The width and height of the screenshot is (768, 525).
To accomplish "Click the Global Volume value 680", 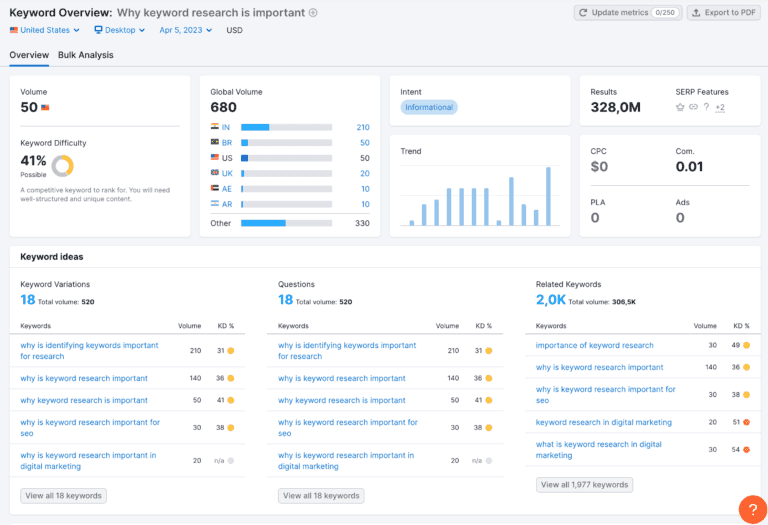I will point(223,107).
